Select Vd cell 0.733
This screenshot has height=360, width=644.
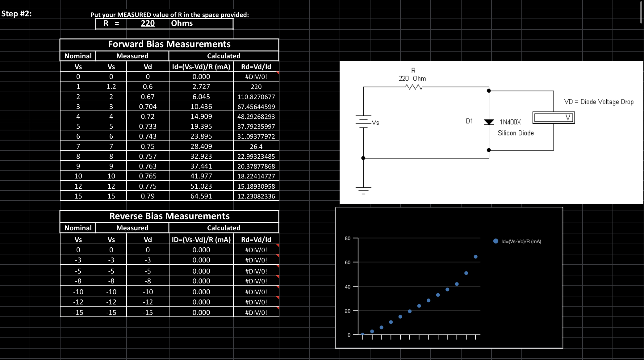pos(148,126)
